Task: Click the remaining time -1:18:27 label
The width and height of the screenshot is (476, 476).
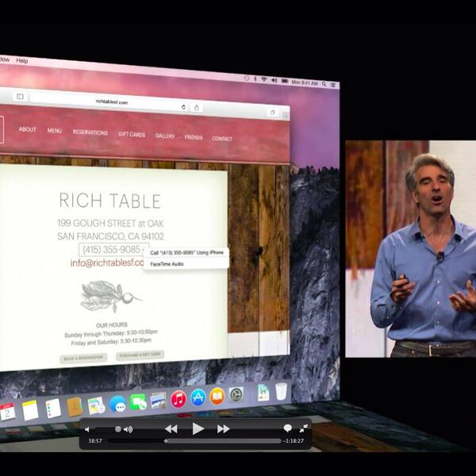Action: click(294, 441)
